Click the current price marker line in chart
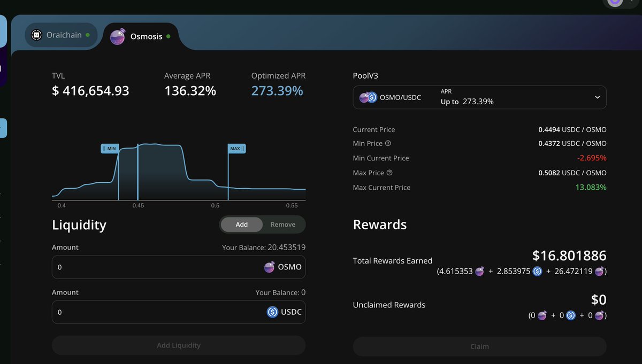The image size is (642, 364). point(137,171)
